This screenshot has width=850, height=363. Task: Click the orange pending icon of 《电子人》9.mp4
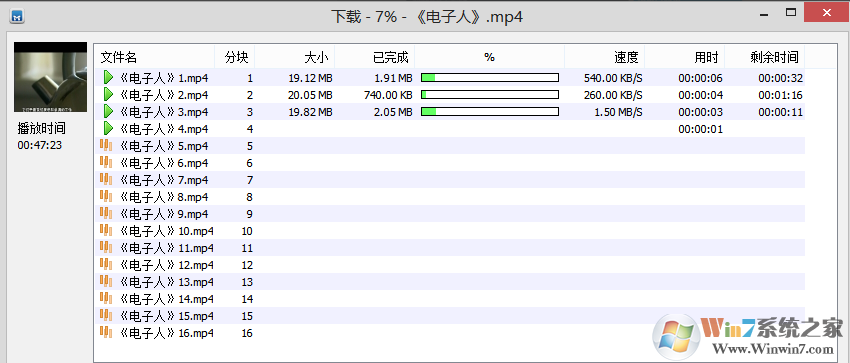[x=106, y=213]
